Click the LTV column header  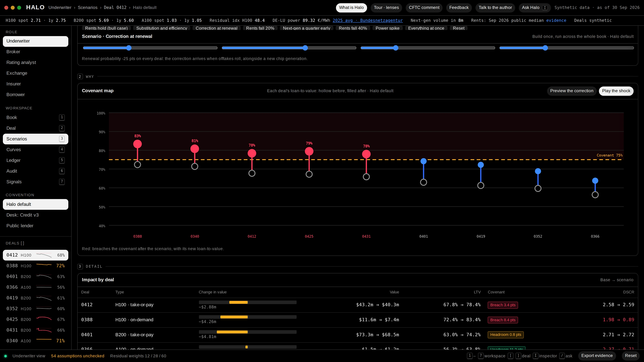click(x=477, y=292)
